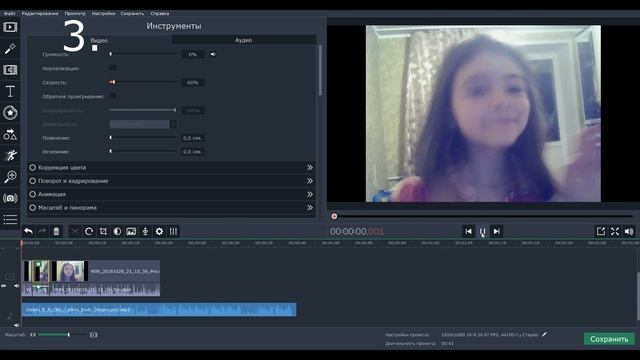Expand Коррекция цвета section chevron
Viewport: 640px width, 360px height.
point(310,167)
